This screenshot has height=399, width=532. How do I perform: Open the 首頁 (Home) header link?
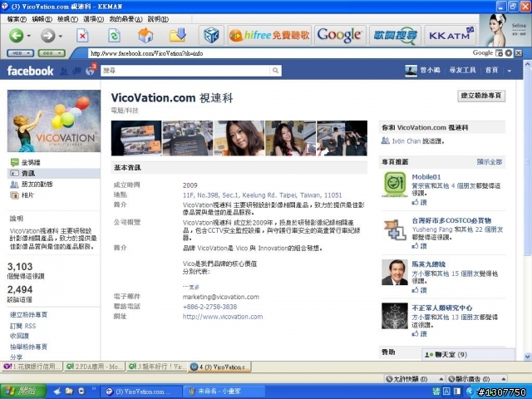pyautogui.click(x=491, y=70)
